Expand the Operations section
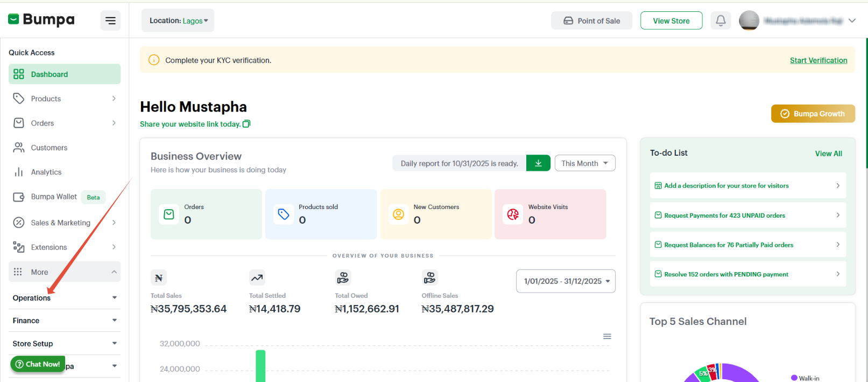The width and height of the screenshot is (868, 382). pos(65,298)
